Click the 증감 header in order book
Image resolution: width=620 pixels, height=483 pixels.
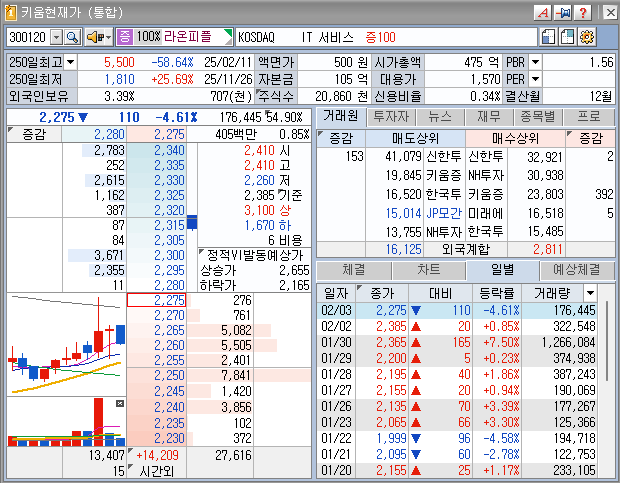click(x=34, y=134)
